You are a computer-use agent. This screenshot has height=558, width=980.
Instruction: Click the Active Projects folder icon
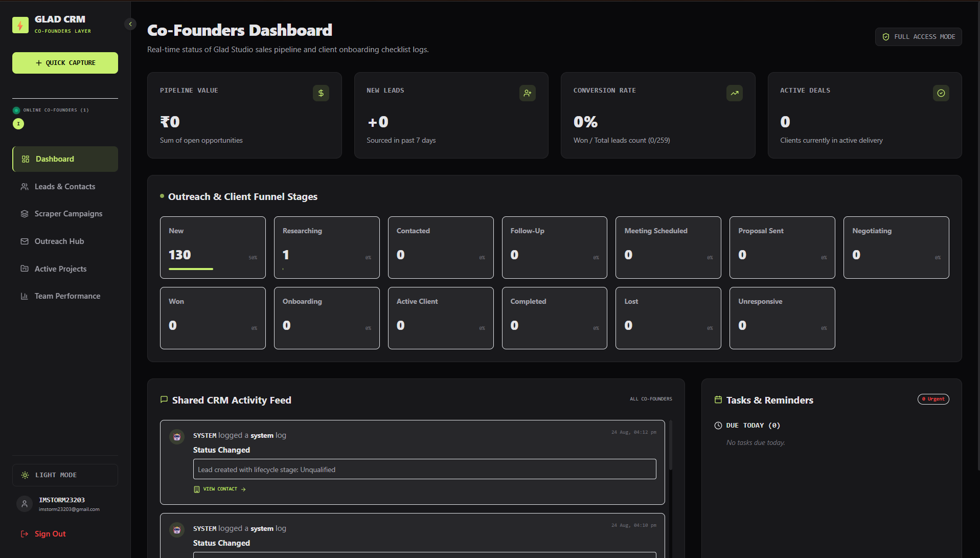coord(25,269)
